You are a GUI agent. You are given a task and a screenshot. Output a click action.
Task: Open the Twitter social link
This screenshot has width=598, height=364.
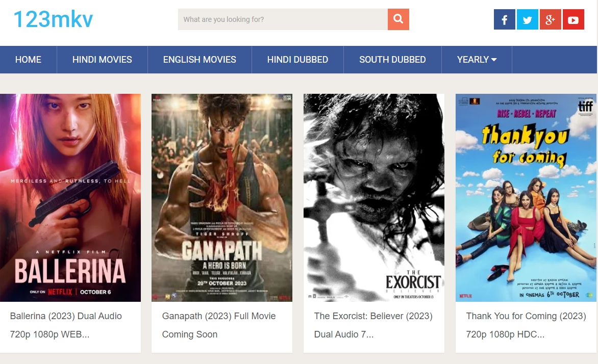pyautogui.click(x=527, y=19)
